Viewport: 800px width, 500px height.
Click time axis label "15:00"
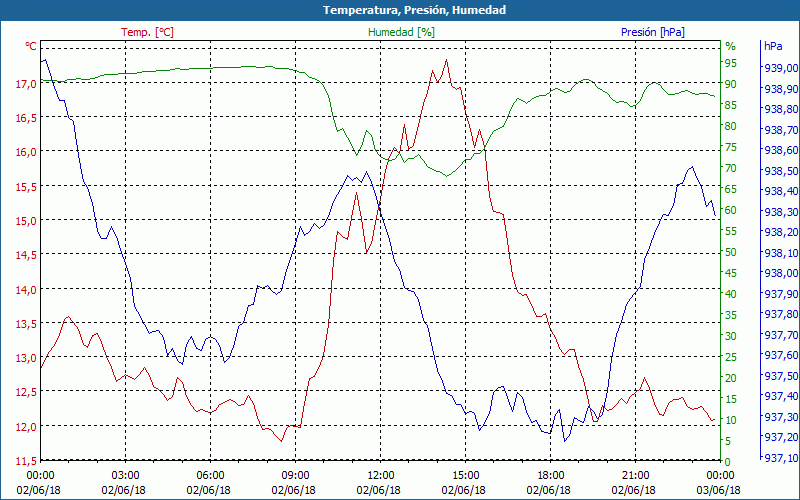click(465, 476)
